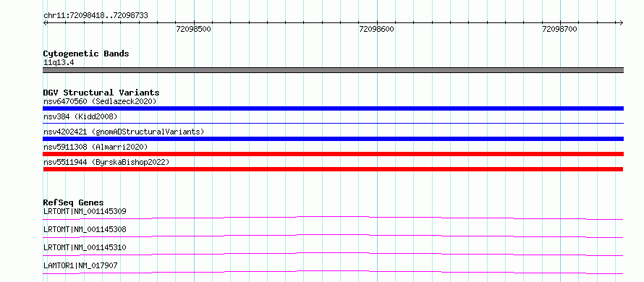Select the red nsv5911308 variant bar
The width and height of the screenshot is (644, 282).
[x=333, y=154]
